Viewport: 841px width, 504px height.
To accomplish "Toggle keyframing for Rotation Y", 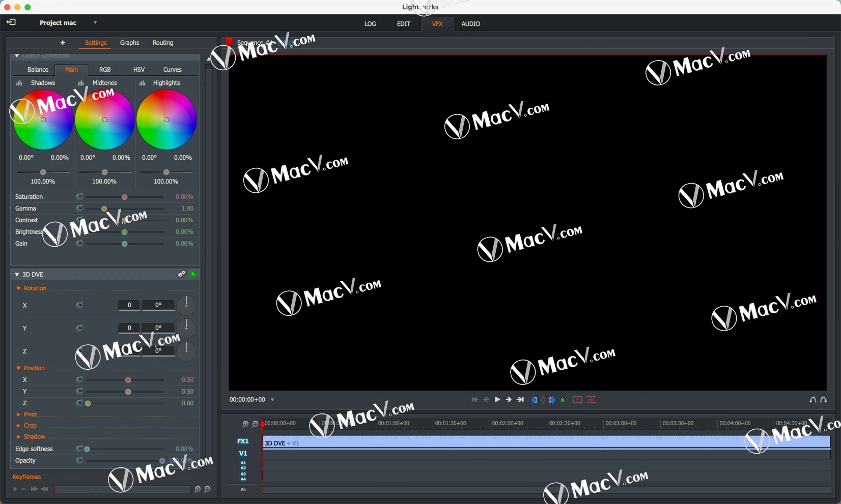I will click(x=79, y=328).
